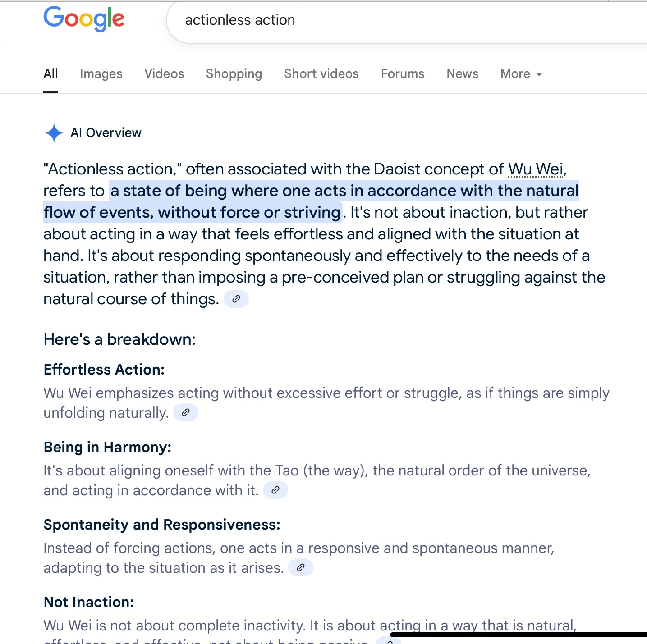Click the highlighted definition text passage
The height and width of the screenshot is (644, 647).
pyautogui.click(x=311, y=201)
